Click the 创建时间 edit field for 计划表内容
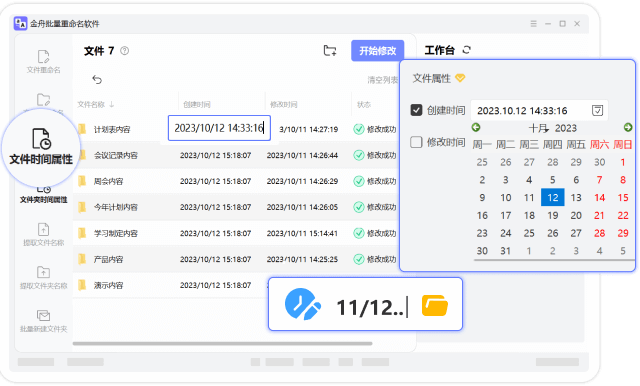 click(219, 128)
